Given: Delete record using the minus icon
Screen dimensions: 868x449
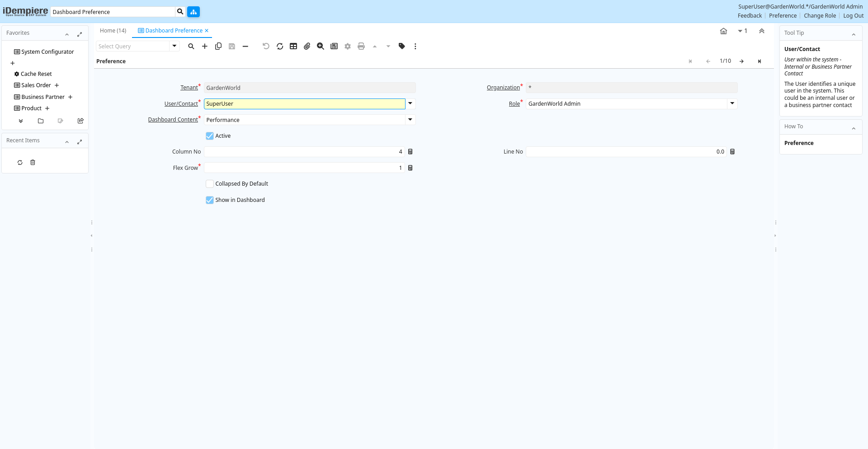Looking at the screenshot, I should point(245,46).
